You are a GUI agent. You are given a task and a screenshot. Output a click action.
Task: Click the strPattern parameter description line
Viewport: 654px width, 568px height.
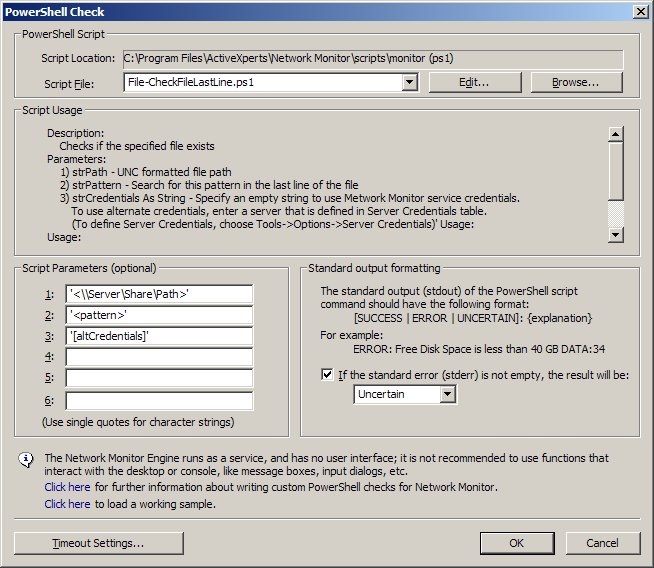209,185
